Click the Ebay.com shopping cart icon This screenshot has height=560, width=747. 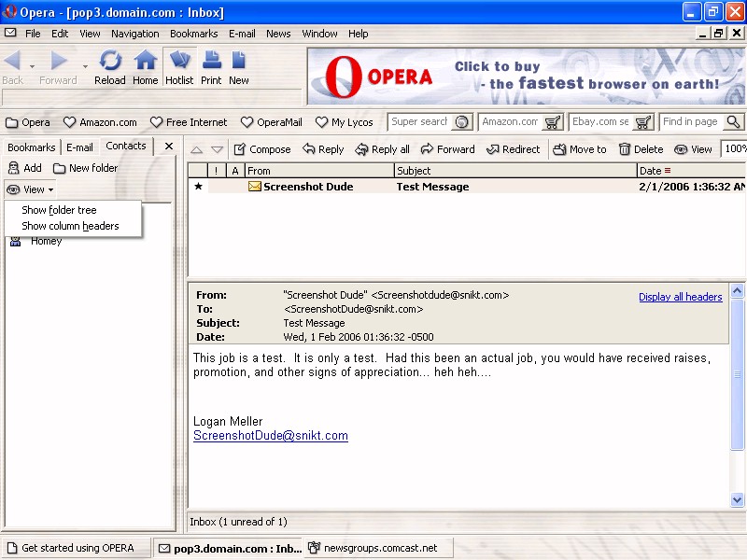click(643, 122)
